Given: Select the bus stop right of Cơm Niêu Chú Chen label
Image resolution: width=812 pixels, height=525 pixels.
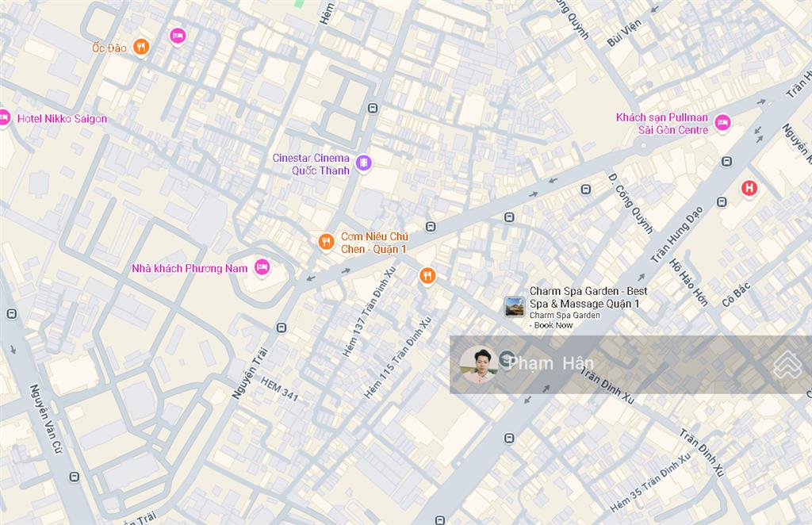Looking at the screenshot, I should (431, 226).
